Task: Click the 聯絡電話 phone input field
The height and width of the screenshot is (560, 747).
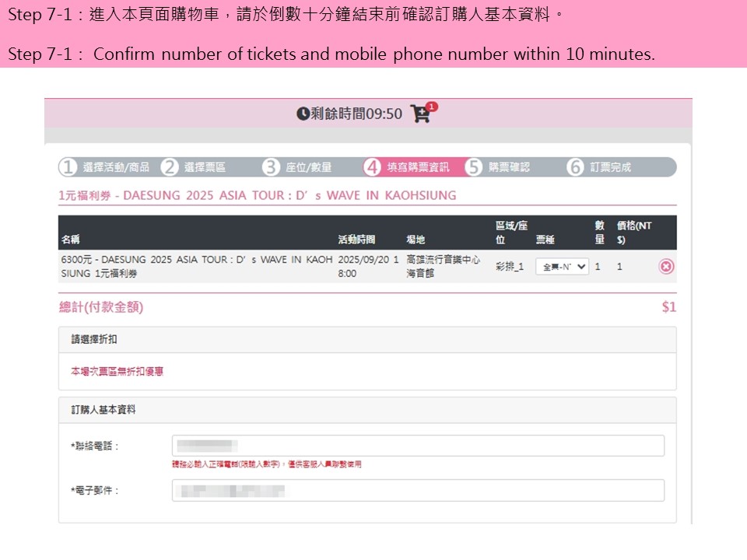Action: point(418,446)
